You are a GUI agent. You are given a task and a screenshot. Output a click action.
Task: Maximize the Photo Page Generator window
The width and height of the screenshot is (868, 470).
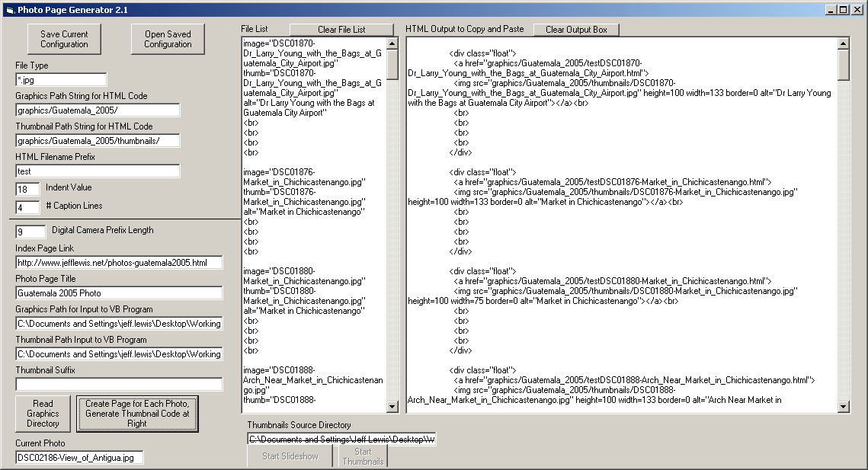[844, 9]
